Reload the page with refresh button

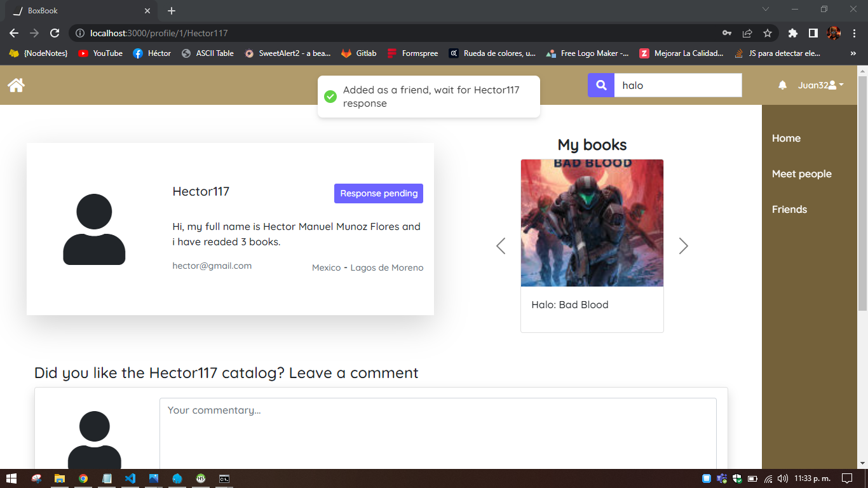(55, 33)
